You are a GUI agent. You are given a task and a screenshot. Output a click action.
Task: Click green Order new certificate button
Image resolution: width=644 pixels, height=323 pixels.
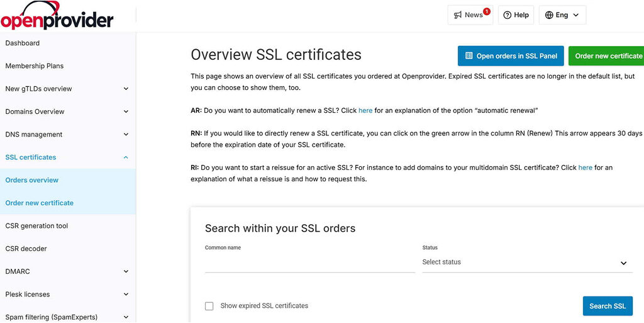(606, 56)
